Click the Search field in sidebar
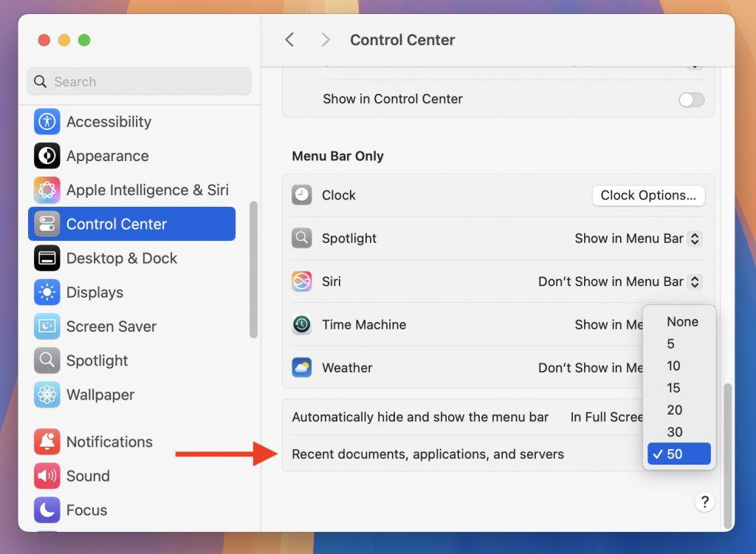The image size is (756, 554). tap(139, 81)
